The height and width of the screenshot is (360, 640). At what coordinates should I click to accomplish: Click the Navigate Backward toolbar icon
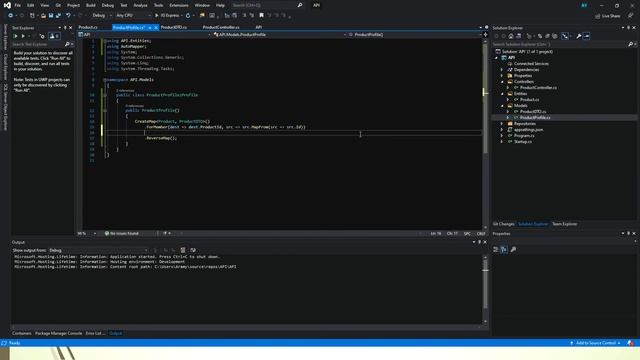[10, 16]
